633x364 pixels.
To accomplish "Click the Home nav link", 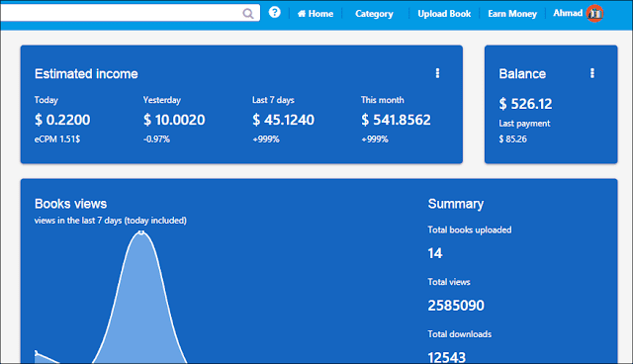I will click(x=316, y=14).
